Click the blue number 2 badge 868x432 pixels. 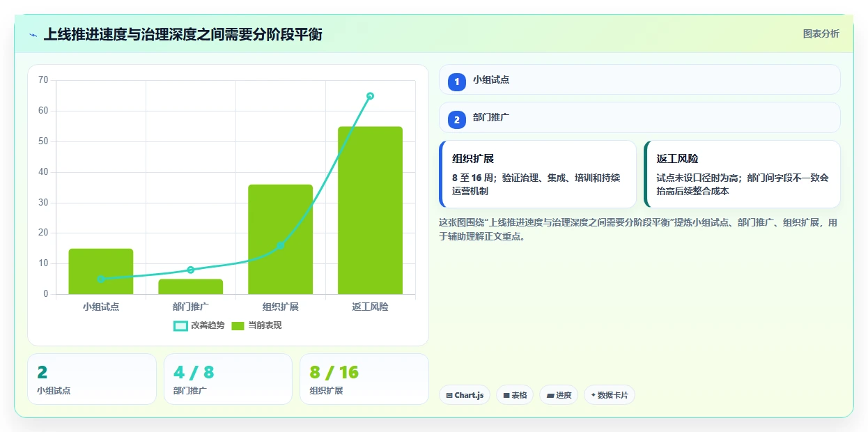457,119
